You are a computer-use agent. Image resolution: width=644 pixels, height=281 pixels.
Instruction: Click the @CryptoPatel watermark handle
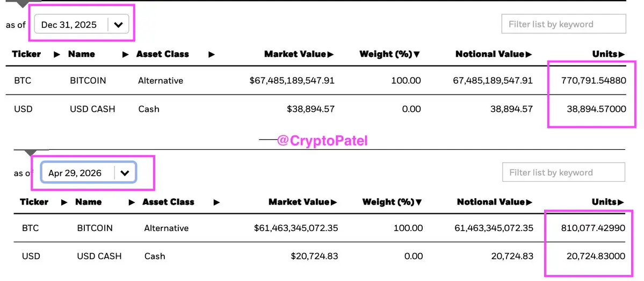[322, 141]
